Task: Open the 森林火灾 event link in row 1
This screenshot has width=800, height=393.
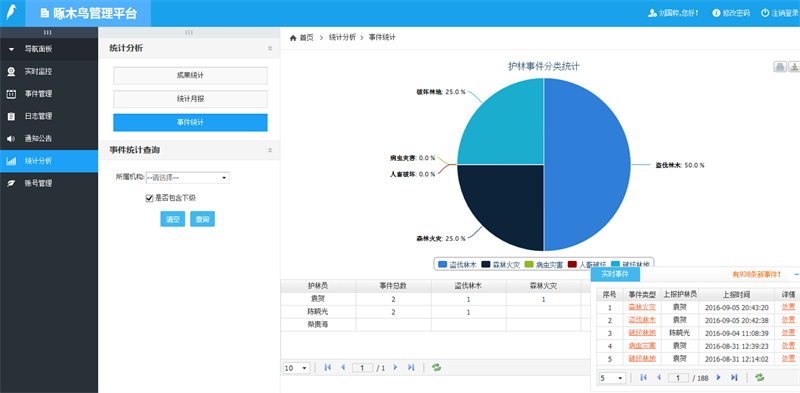Action: click(x=642, y=307)
